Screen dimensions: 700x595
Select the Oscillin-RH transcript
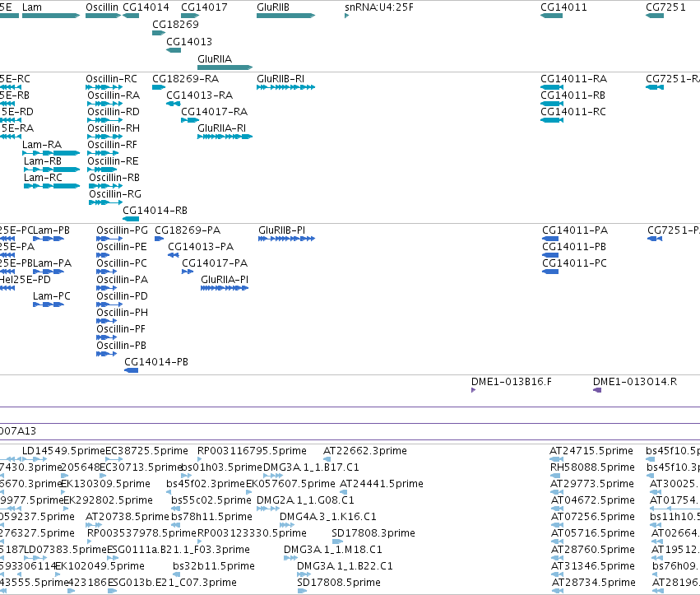pos(105,137)
